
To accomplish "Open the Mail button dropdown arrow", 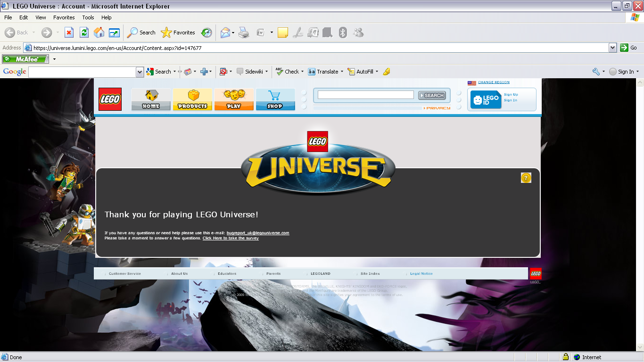I will click(x=233, y=33).
